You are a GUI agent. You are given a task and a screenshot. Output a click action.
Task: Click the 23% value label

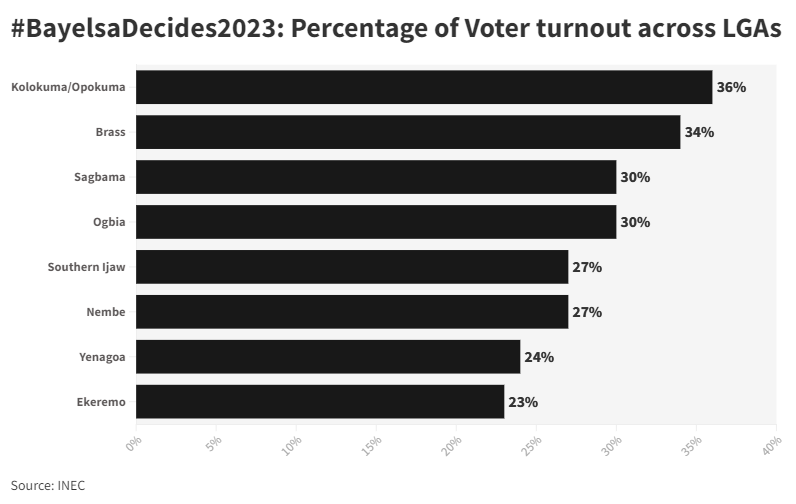pos(523,402)
